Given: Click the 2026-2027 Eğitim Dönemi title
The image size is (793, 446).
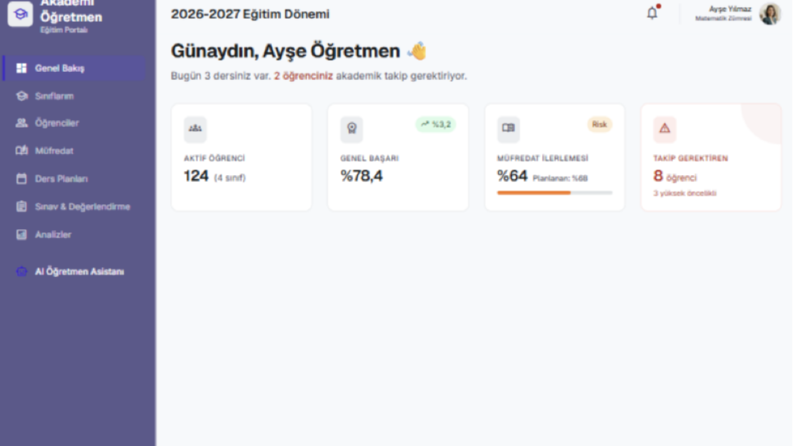Looking at the screenshot, I should point(250,14).
